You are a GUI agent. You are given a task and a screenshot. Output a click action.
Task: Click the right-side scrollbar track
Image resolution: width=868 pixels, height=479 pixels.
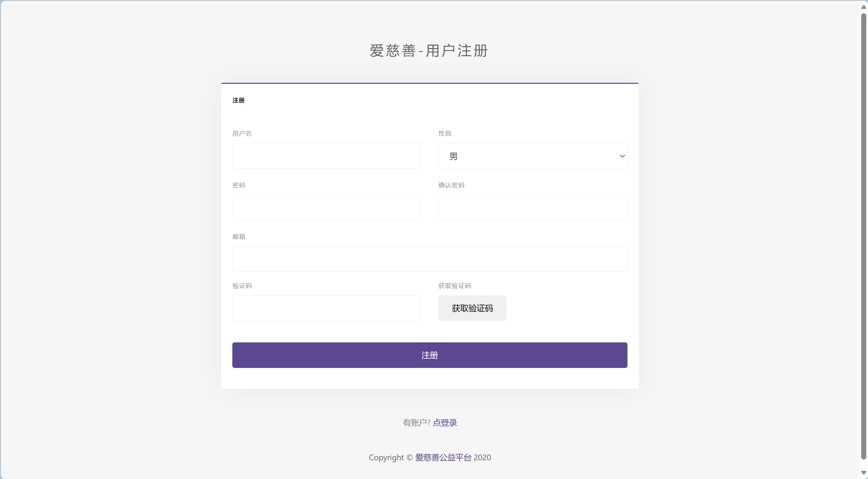coord(864,238)
